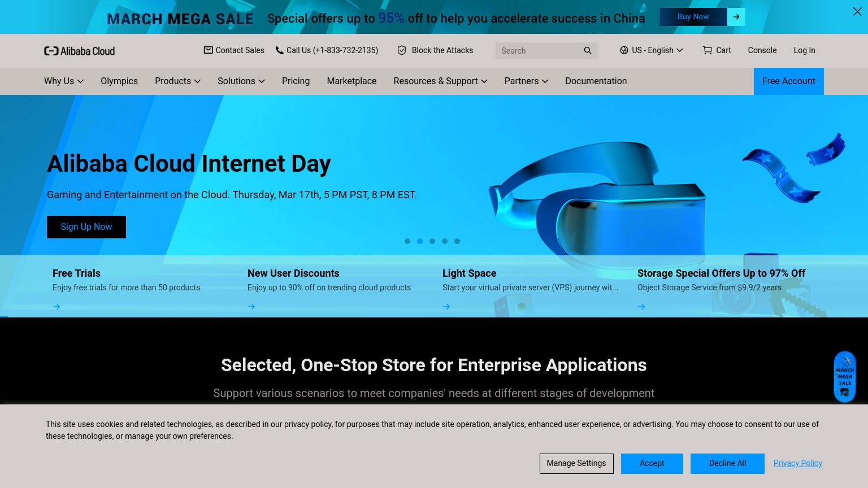The width and height of the screenshot is (868, 488).
Task: Select the fifth carousel slide dot
Action: tap(457, 241)
